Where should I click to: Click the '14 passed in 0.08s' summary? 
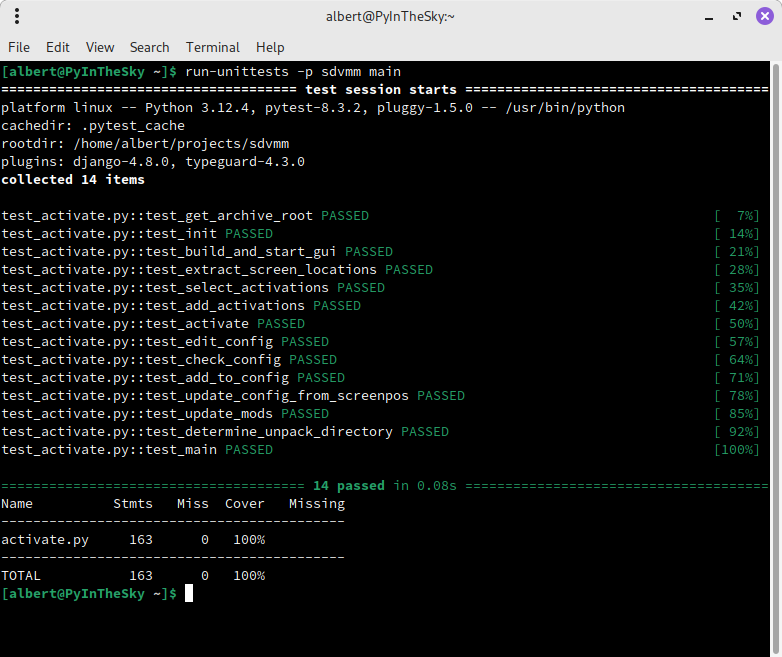[x=385, y=485]
